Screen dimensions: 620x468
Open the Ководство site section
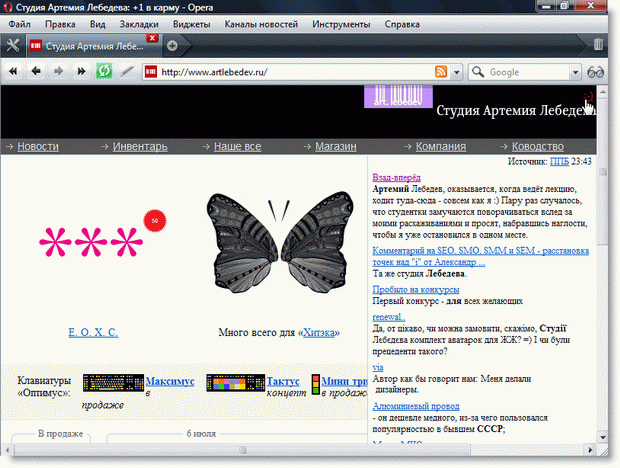538,147
